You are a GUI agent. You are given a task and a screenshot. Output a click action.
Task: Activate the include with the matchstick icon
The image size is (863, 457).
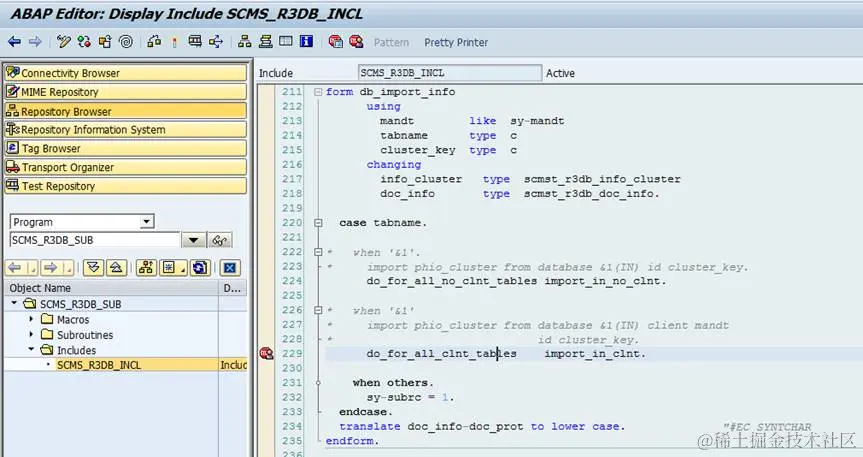pos(174,42)
